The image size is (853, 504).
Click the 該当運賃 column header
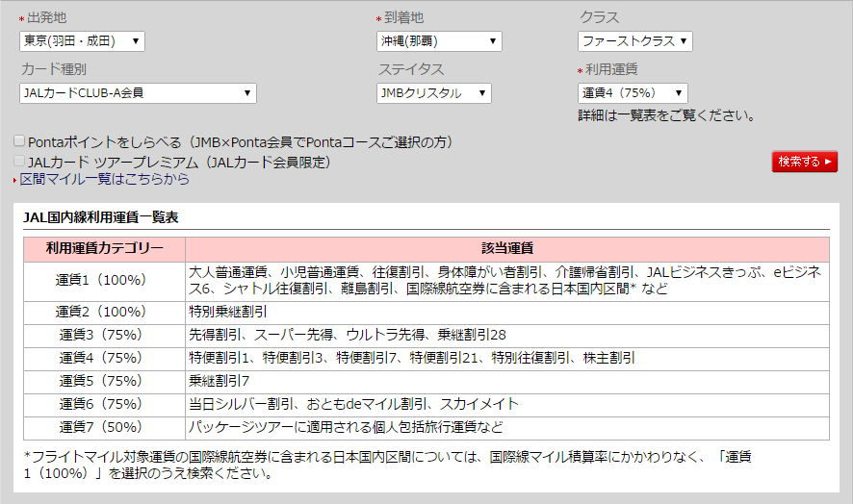[507, 249]
